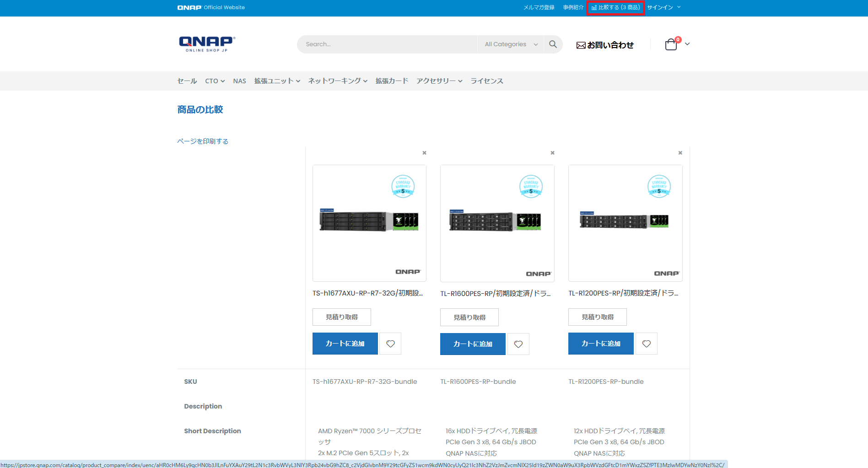Add TL-R1200PES-RP to cart
This screenshot has height=468, width=868.
[x=601, y=344]
